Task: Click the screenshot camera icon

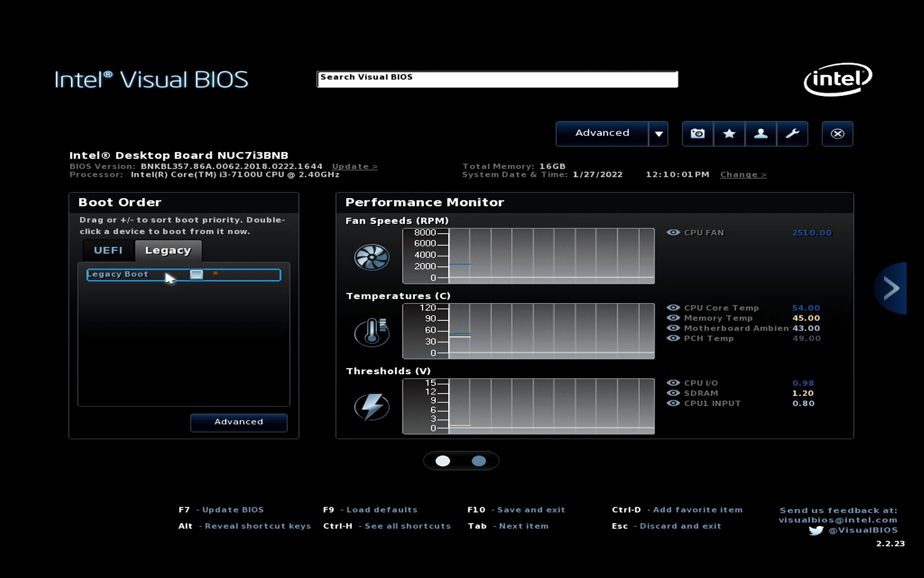Action: click(x=698, y=133)
